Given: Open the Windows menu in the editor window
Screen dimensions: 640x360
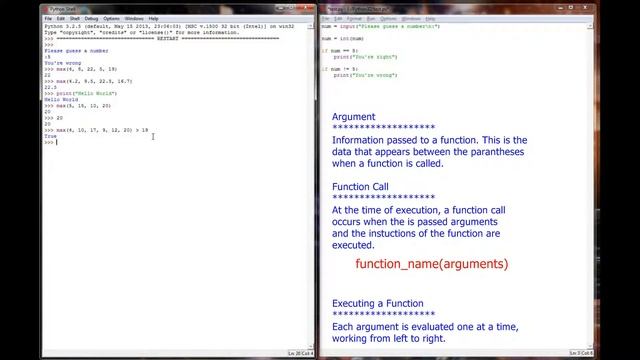Looking at the screenshot, I should (411, 19).
